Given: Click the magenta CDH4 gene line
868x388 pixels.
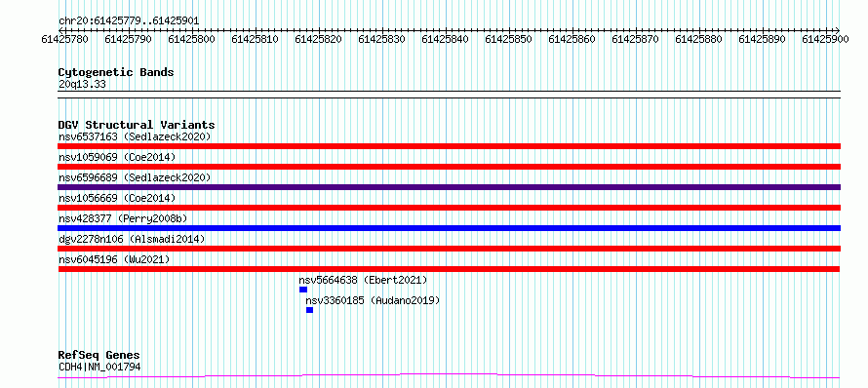Looking at the screenshot, I should pos(449,376).
